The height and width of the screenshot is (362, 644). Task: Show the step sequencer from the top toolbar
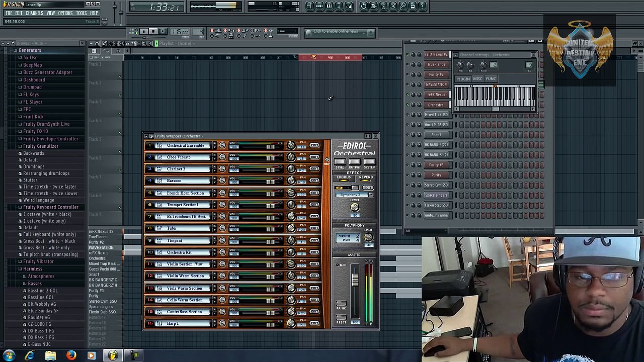pos(319,6)
